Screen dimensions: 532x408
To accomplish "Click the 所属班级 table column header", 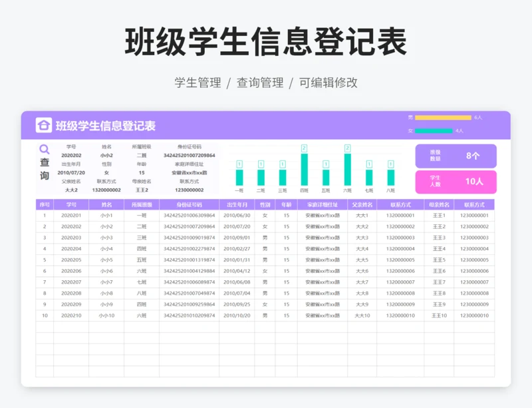I will point(142,205).
